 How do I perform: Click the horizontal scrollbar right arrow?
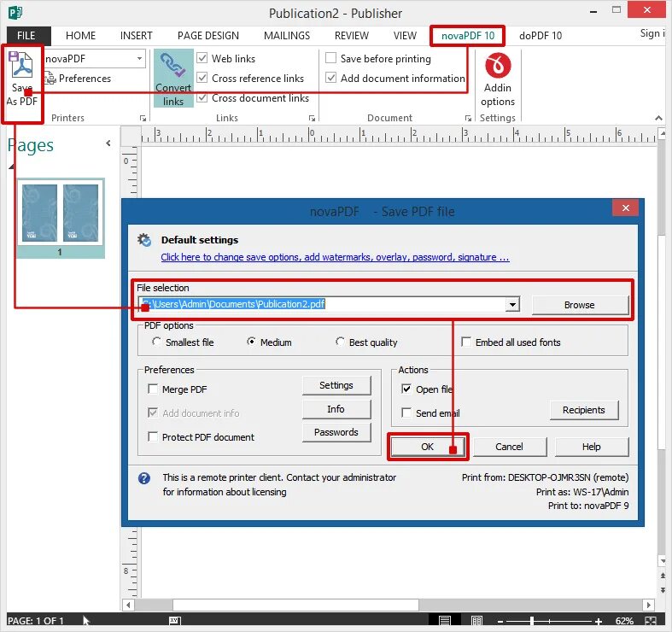coord(648,605)
